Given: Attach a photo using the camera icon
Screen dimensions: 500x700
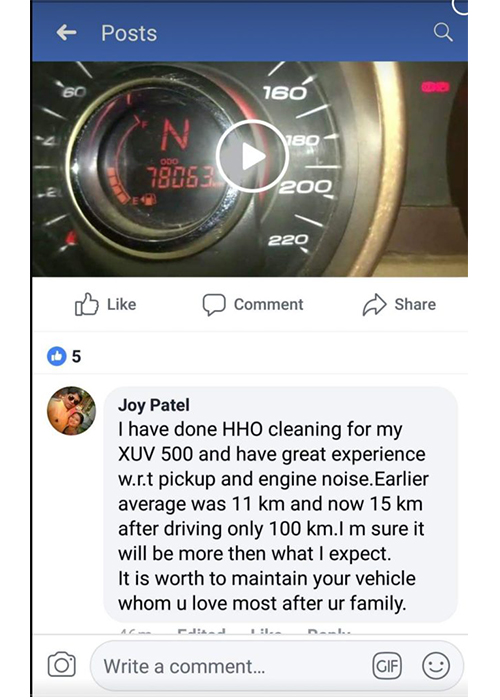Looking at the screenshot, I should coord(62,664).
